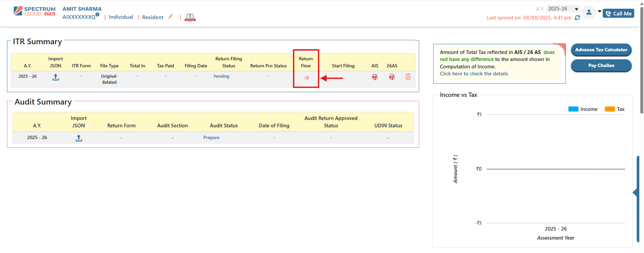Click the Prepare audit status link

pos(211,138)
